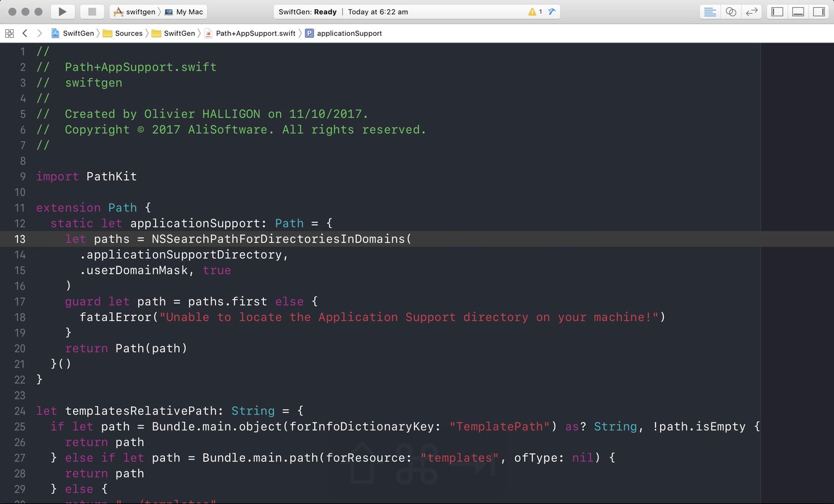Click line number 17 in the gutter

[20, 301]
